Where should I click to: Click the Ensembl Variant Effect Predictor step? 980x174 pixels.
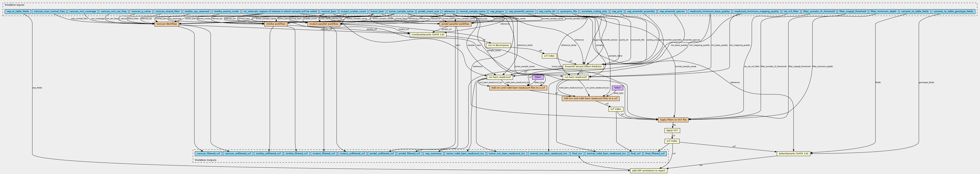point(583,66)
